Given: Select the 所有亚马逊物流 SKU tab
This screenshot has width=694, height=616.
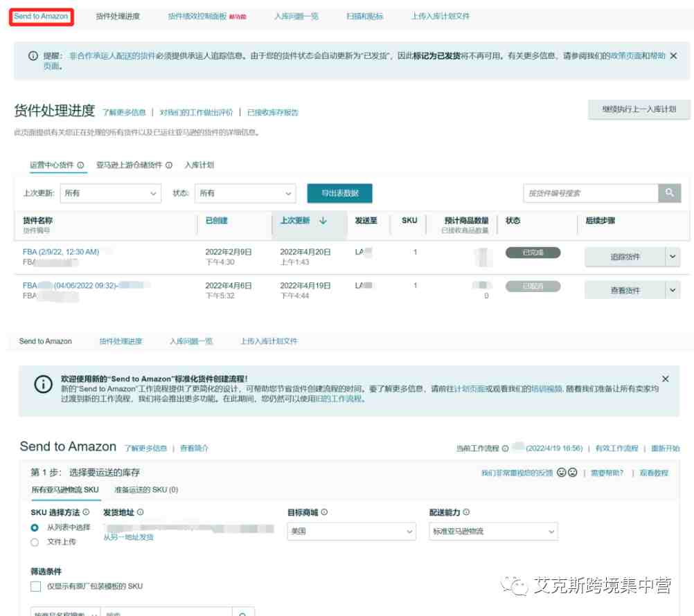Looking at the screenshot, I should tap(65, 489).
